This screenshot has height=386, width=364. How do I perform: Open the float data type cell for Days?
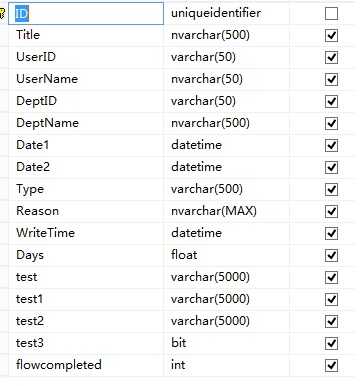point(226,255)
